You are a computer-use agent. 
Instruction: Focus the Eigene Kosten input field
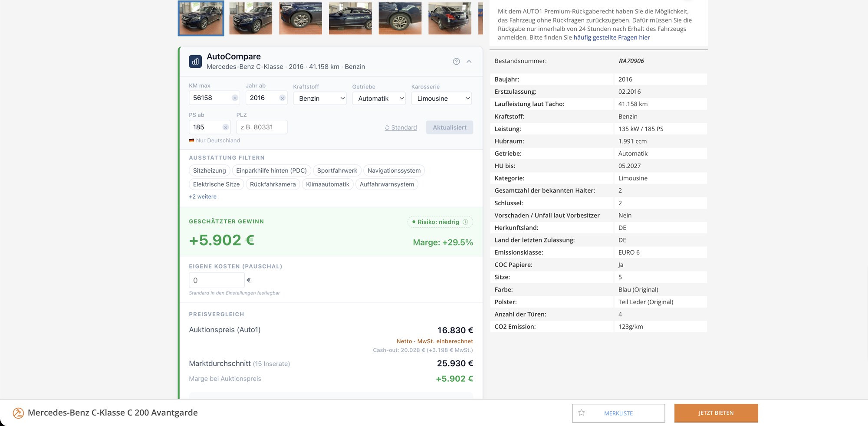point(217,280)
